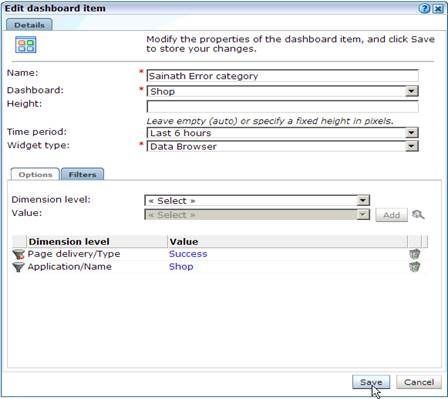Screen dimensions: 448x399
Task: Open the Widget type Data Browser dropdown
Action: click(283, 146)
